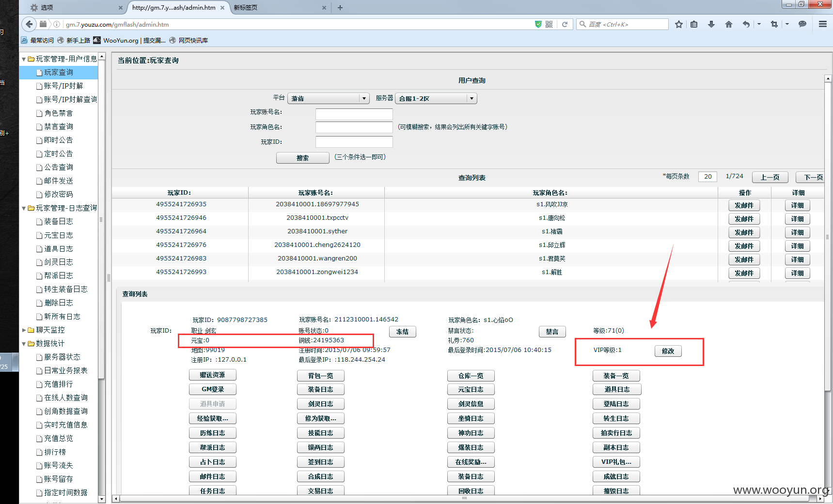Viewport: 833px width, 504px height.
Task: Go to next page with 下一页
Action: pyautogui.click(x=811, y=177)
